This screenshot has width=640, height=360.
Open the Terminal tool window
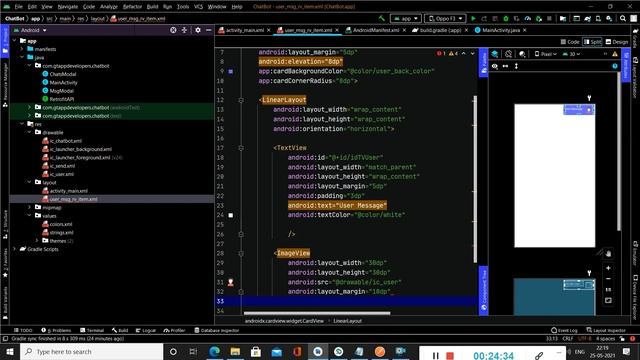pyautogui.click(x=92, y=330)
